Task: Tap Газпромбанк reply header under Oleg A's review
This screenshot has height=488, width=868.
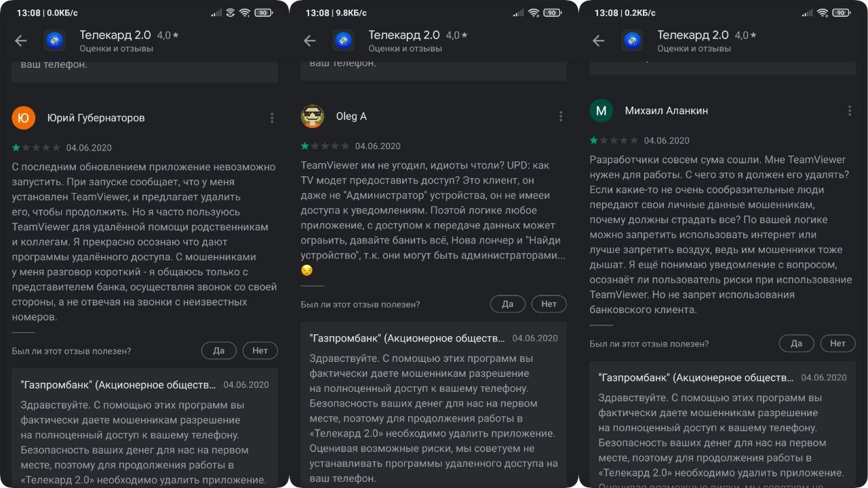Action: point(408,338)
